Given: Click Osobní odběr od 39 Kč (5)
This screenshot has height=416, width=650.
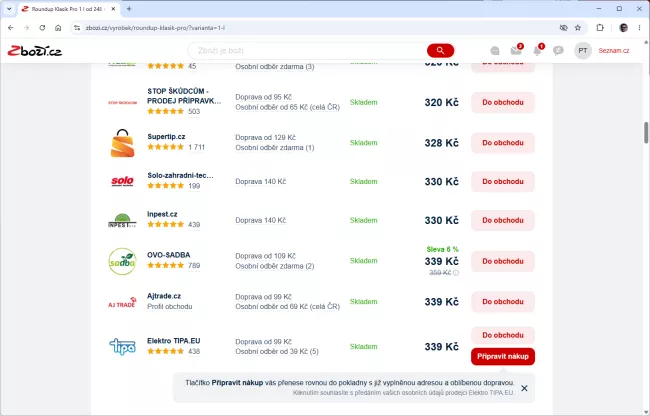Looking at the screenshot, I should point(277,352).
